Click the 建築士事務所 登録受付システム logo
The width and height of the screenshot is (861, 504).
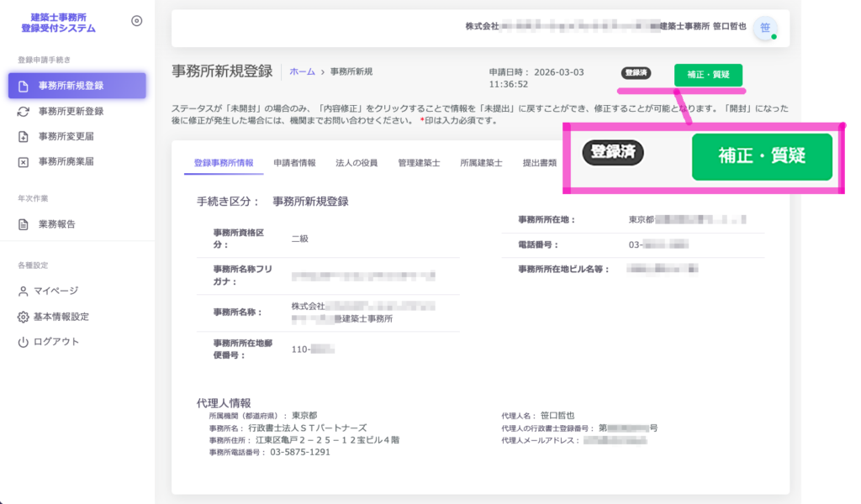(x=58, y=23)
